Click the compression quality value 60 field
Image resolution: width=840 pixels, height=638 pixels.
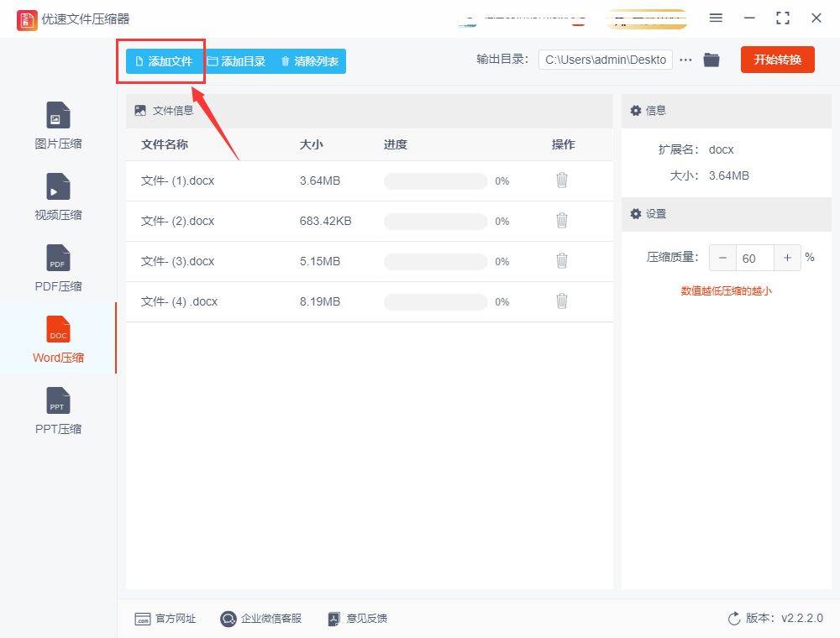(755, 258)
